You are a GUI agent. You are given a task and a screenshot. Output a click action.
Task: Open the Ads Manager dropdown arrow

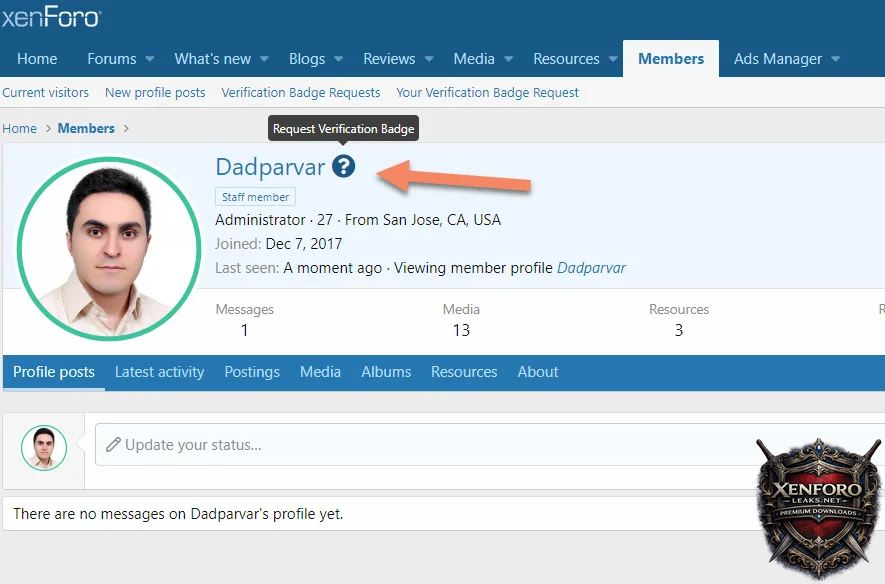[x=835, y=59]
